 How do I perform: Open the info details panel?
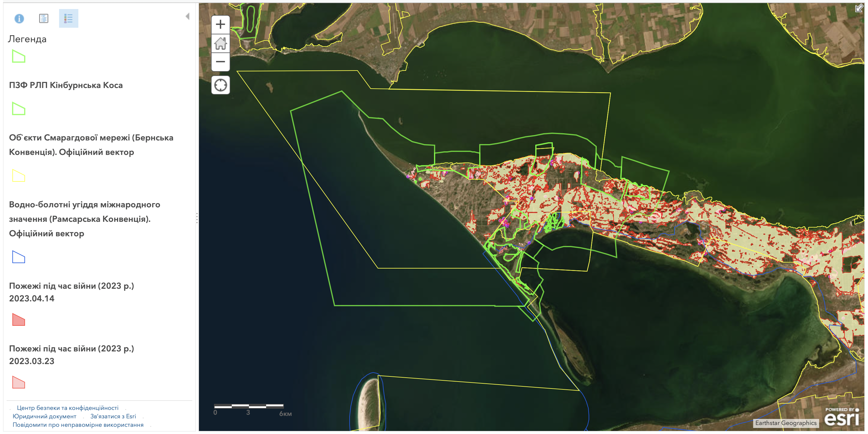pyautogui.click(x=19, y=18)
